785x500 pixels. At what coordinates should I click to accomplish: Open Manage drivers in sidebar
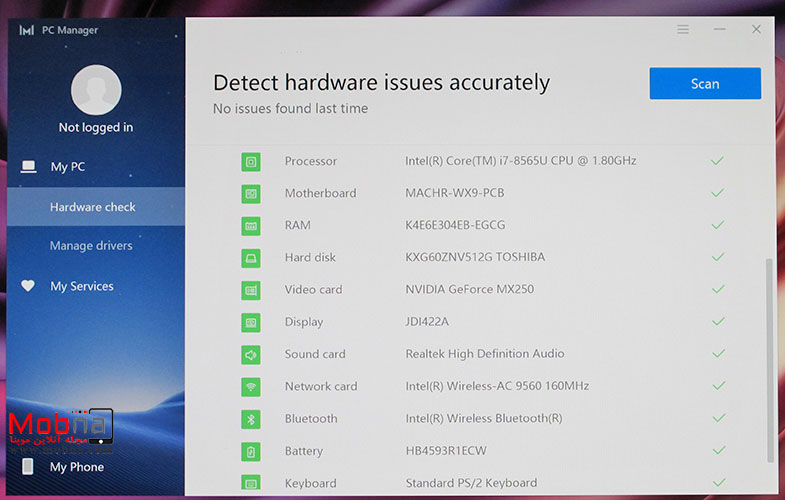(x=91, y=246)
